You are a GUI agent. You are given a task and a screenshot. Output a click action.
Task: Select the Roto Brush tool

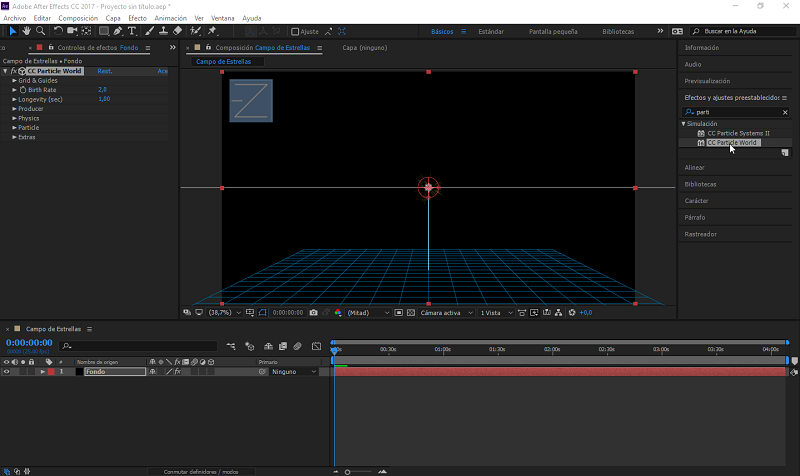[x=195, y=31]
